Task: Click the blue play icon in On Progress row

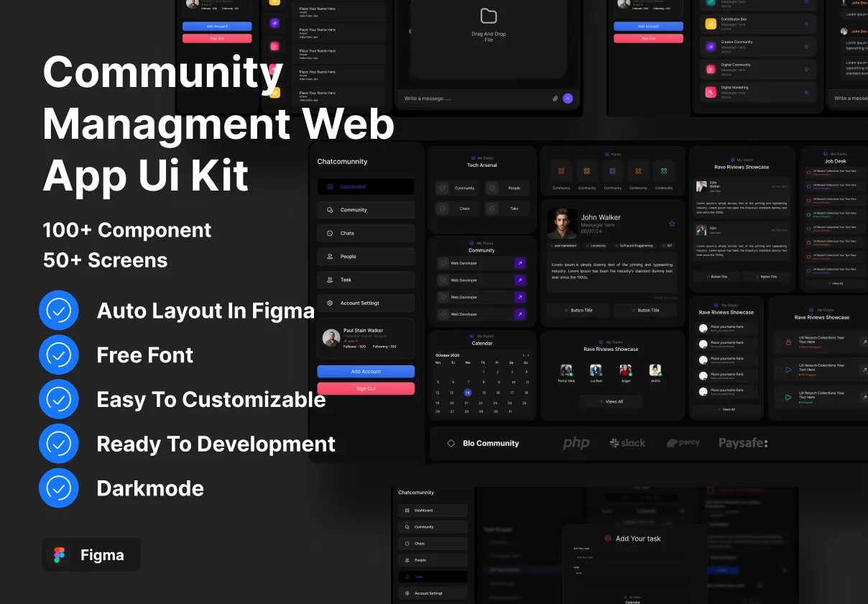Action: 788,370
